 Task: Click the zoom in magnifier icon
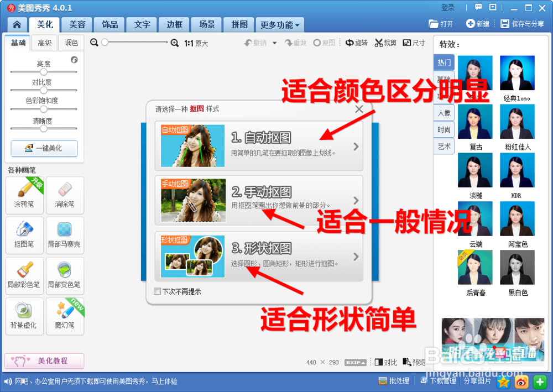[x=175, y=43]
